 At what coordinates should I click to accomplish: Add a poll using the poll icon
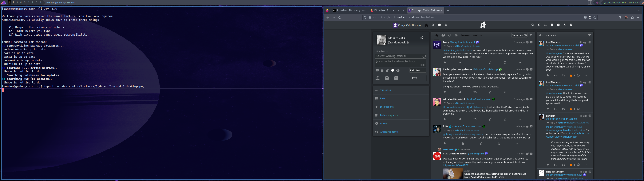tap(396, 78)
